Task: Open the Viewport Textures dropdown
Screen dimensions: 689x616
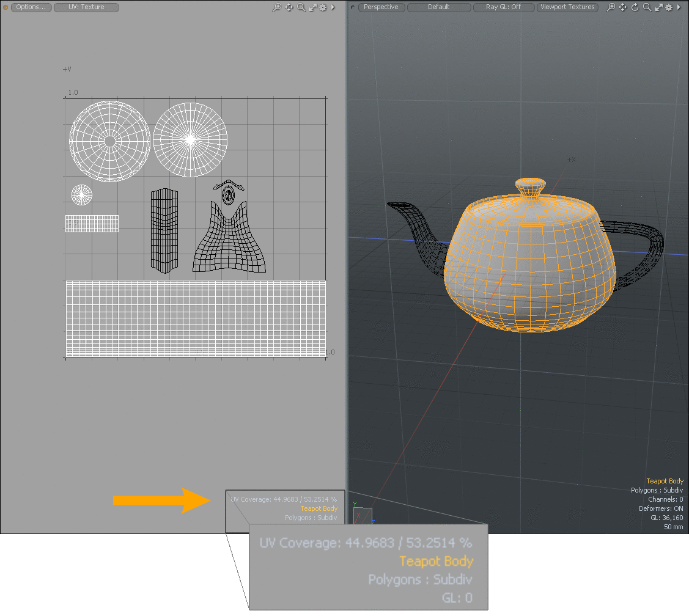Action: click(567, 7)
